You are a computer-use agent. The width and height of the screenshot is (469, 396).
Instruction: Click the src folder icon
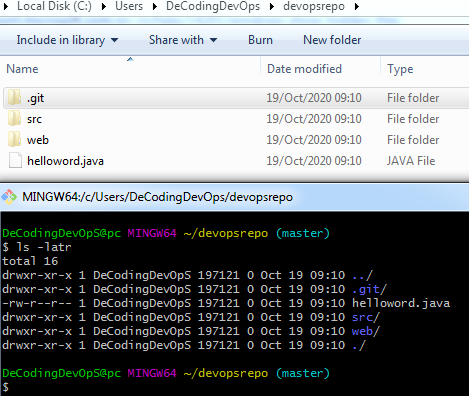coord(14,118)
